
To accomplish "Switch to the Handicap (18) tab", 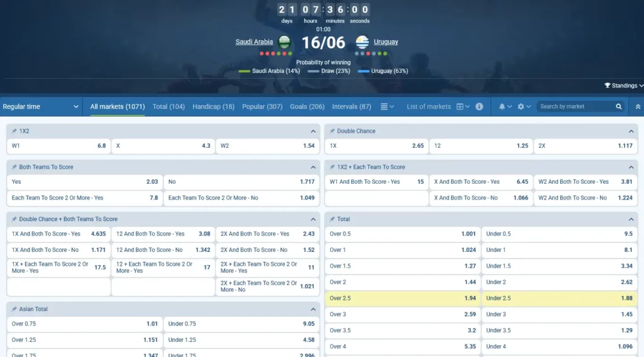I will pyautogui.click(x=214, y=106).
